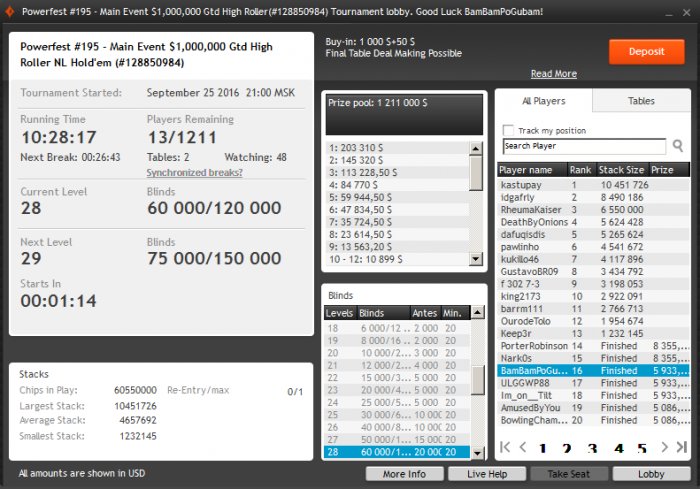Select highlighted BamBamPoGu... row

593,371
